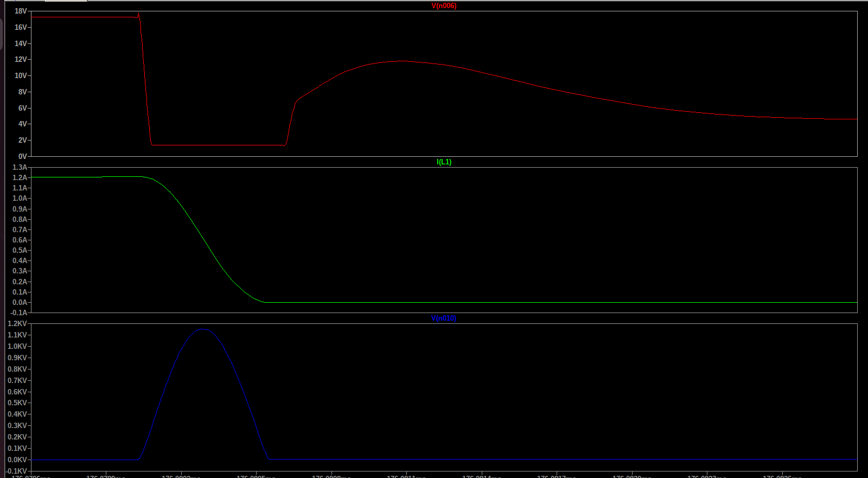This screenshot has width=868, height=478.
Task: Click the 6V axis tick label
Action: (22, 108)
